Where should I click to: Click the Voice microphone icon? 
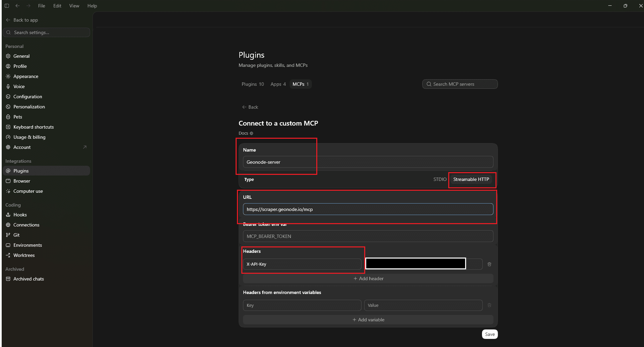tap(8, 86)
